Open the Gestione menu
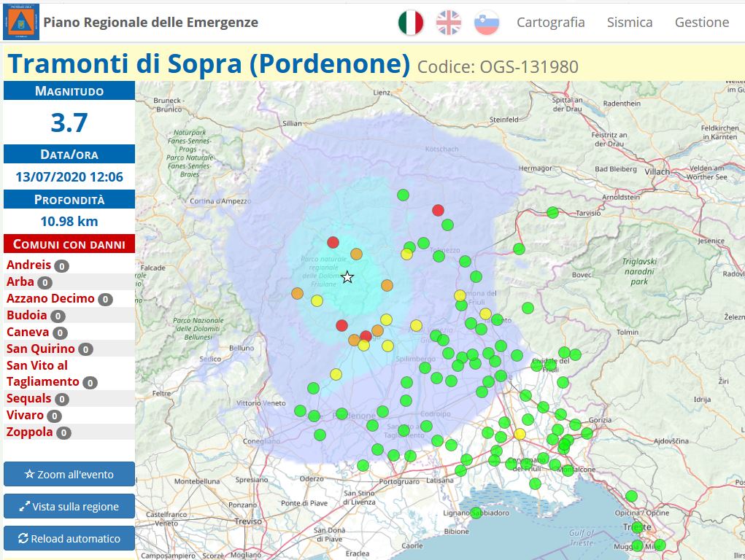The width and height of the screenshot is (745, 560). [x=701, y=23]
